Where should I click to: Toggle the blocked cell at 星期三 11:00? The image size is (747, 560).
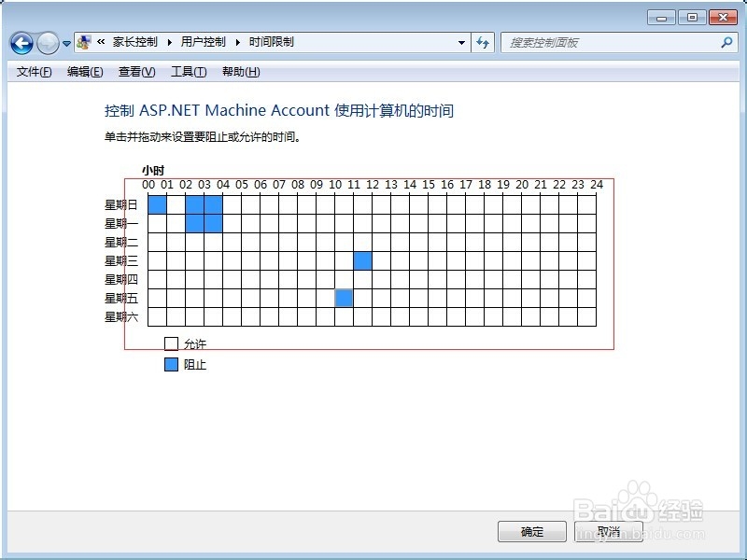pyautogui.click(x=362, y=260)
